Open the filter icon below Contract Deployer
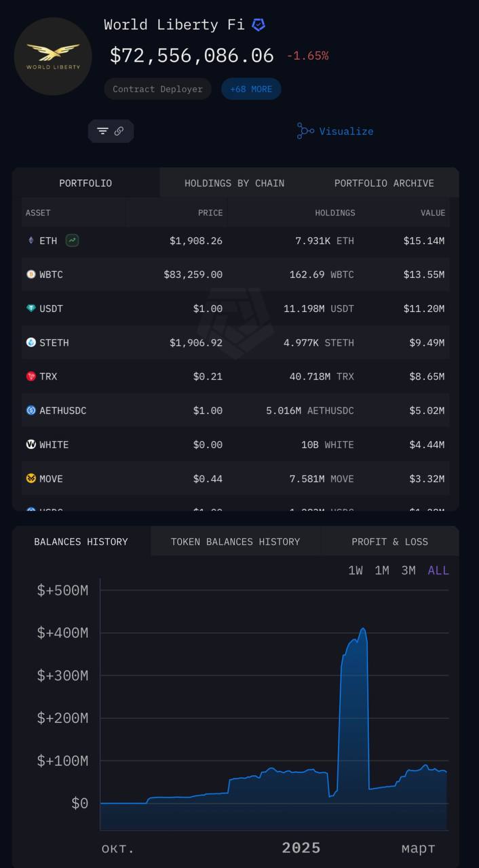Image resolution: width=479 pixels, height=868 pixels. point(102,131)
